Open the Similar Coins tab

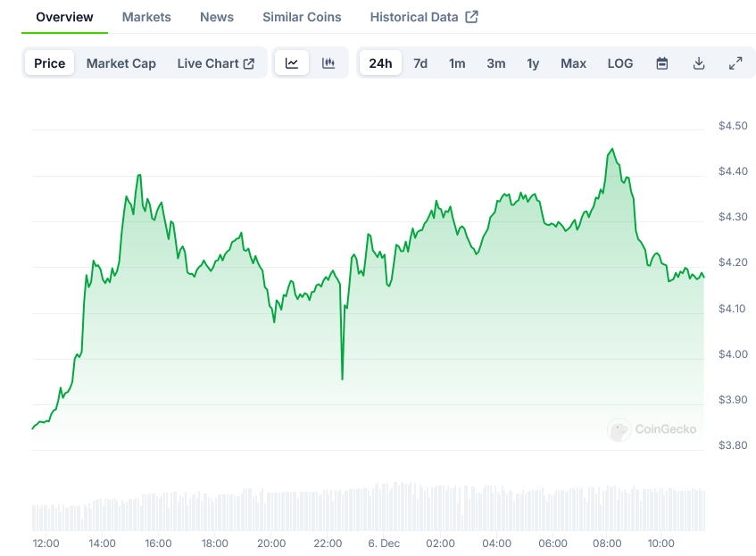pyautogui.click(x=302, y=17)
